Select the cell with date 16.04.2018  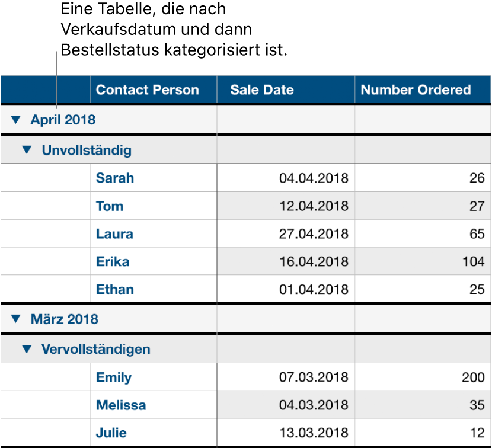coord(314,262)
